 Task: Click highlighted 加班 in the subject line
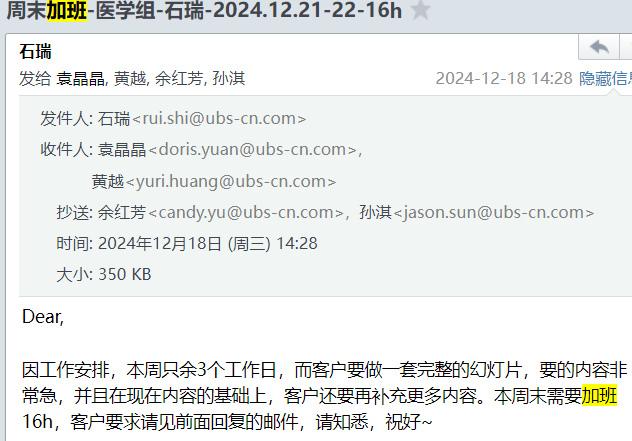coord(67,10)
